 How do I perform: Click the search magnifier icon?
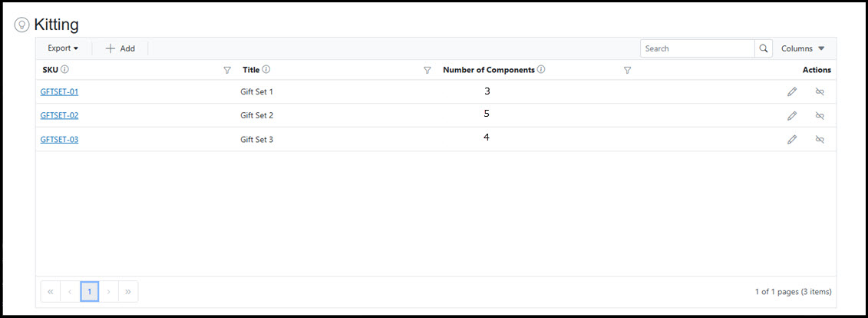pos(764,48)
